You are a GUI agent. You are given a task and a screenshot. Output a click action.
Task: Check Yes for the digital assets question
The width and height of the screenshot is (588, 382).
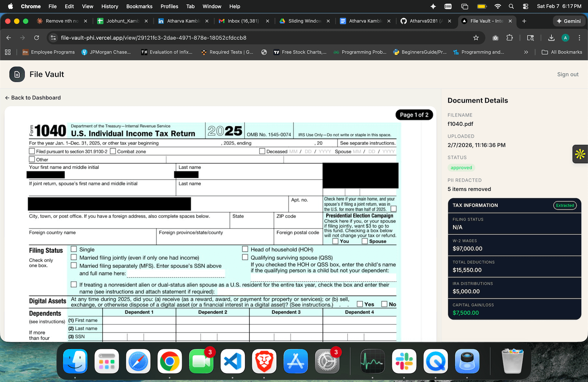[x=360, y=304]
